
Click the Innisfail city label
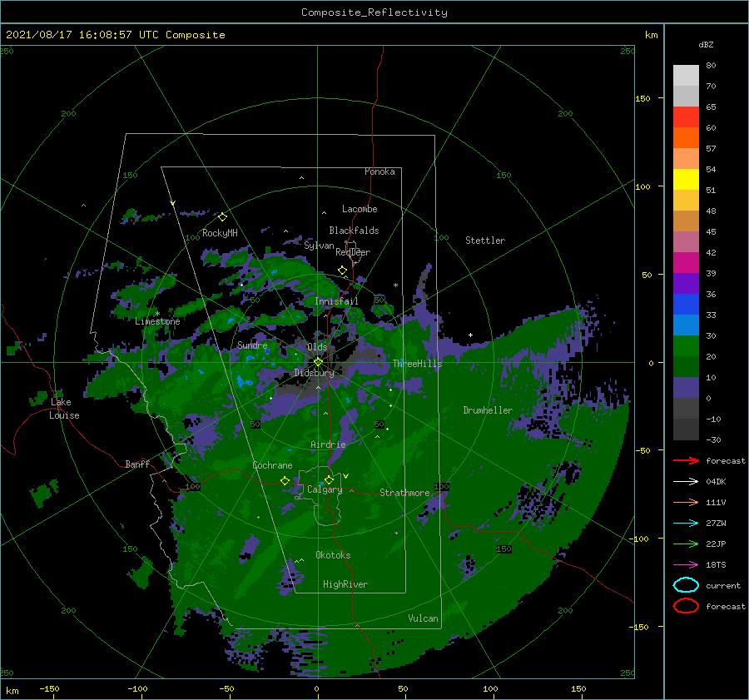point(336,301)
